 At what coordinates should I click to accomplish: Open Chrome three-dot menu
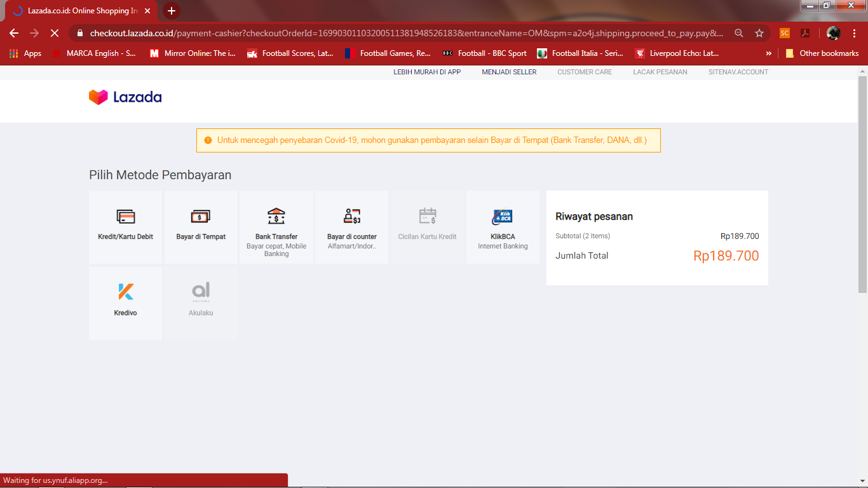pos(855,33)
